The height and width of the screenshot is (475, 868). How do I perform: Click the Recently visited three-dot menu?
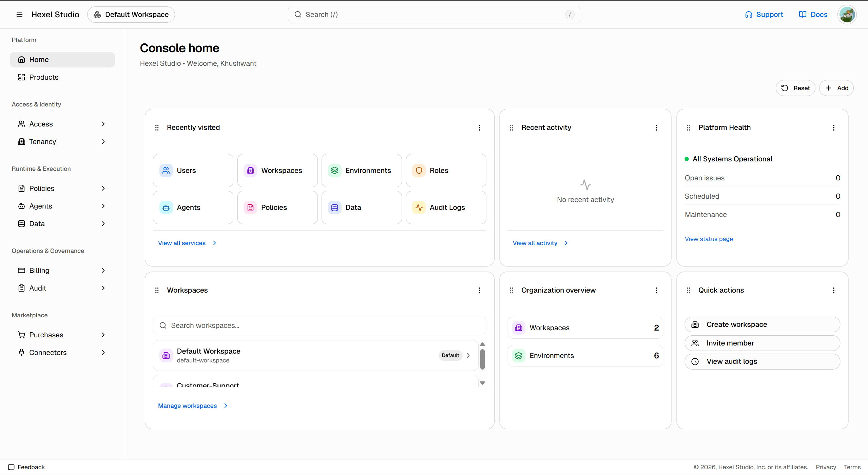[479, 127]
